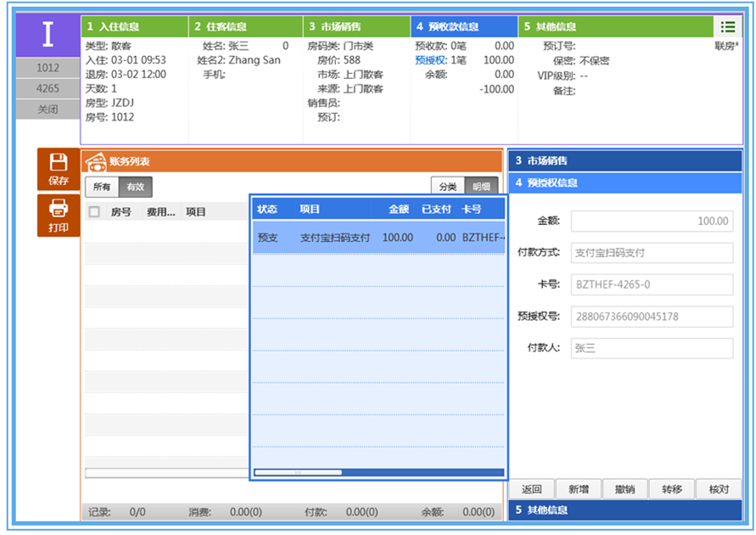
Task: Open the list menu icon at top right
Action: 727,27
